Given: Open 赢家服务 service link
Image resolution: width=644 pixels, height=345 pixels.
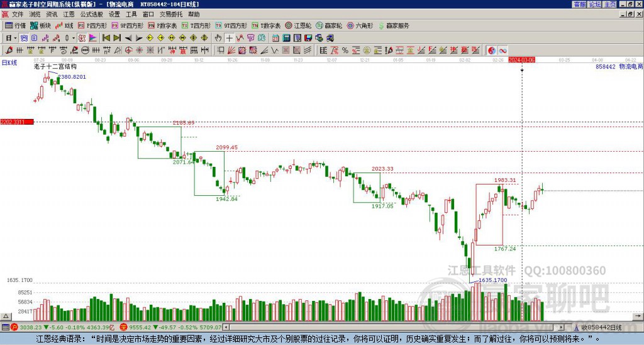Looking at the screenshot, I should tap(394, 25).
